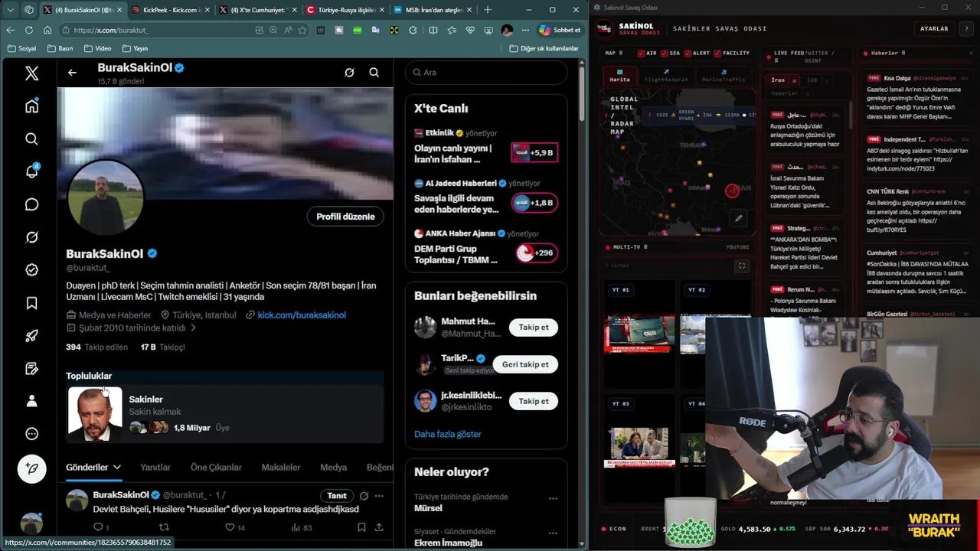Open options menu for Ekrem İmamoğlu trend
Screen dimensions: 980x551
553,533
